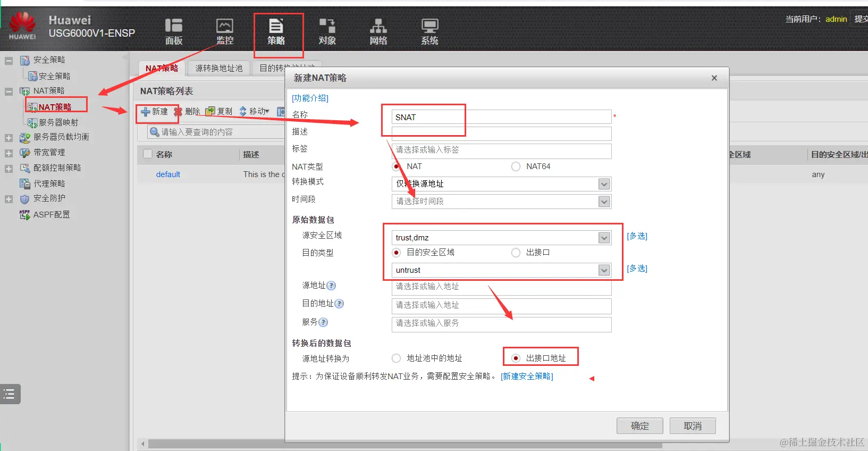Open the 新建安全策略 link
868x451 pixels.
click(x=527, y=376)
